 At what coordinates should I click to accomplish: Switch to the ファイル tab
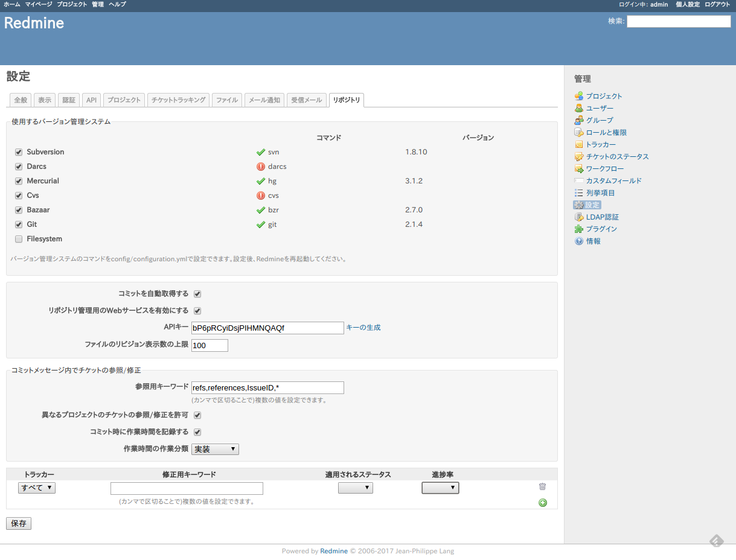[227, 100]
